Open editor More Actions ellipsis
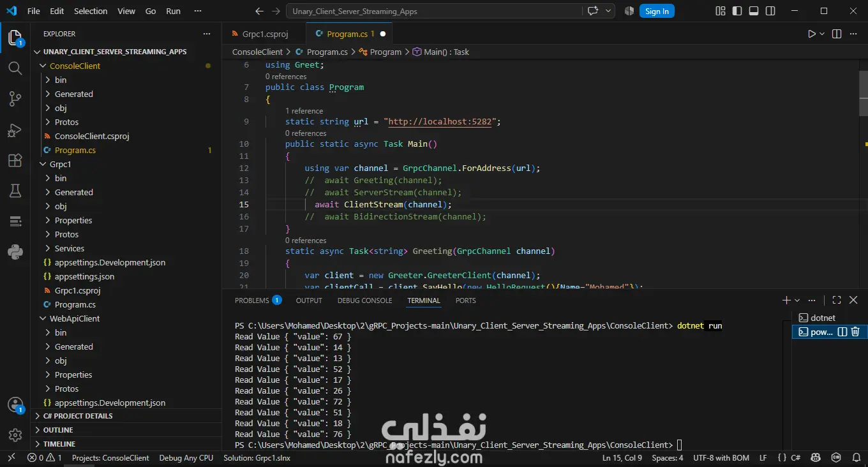Screen dimensions: 868x467 tap(853, 34)
